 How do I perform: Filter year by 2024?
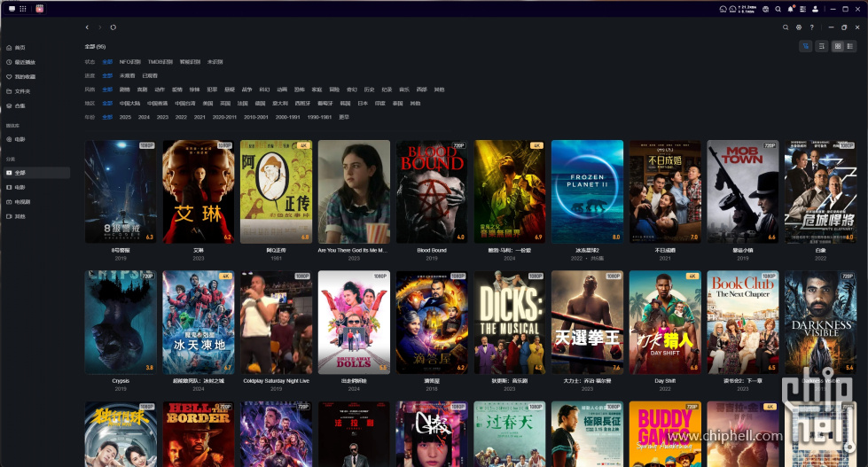coord(144,117)
